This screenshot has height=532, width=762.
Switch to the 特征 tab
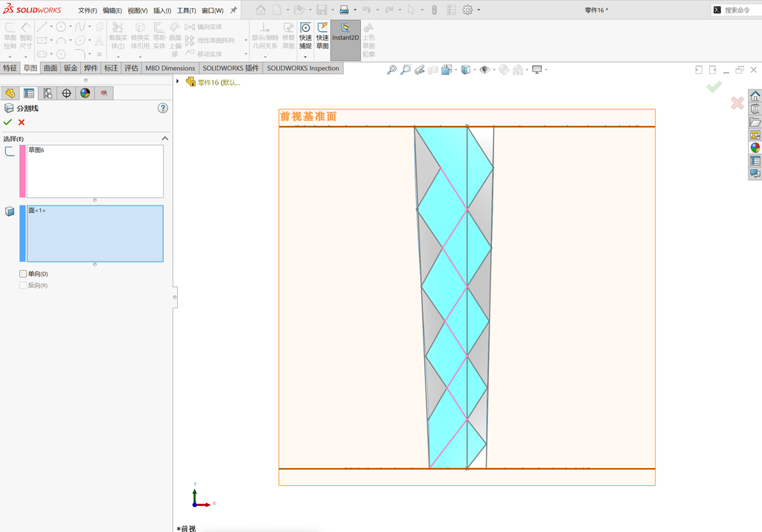coord(10,68)
